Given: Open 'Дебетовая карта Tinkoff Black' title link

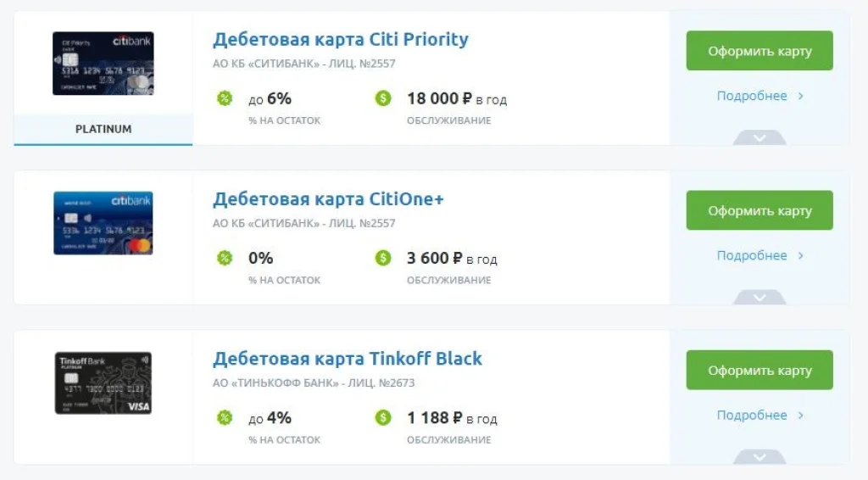Looking at the screenshot, I should click(347, 358).
